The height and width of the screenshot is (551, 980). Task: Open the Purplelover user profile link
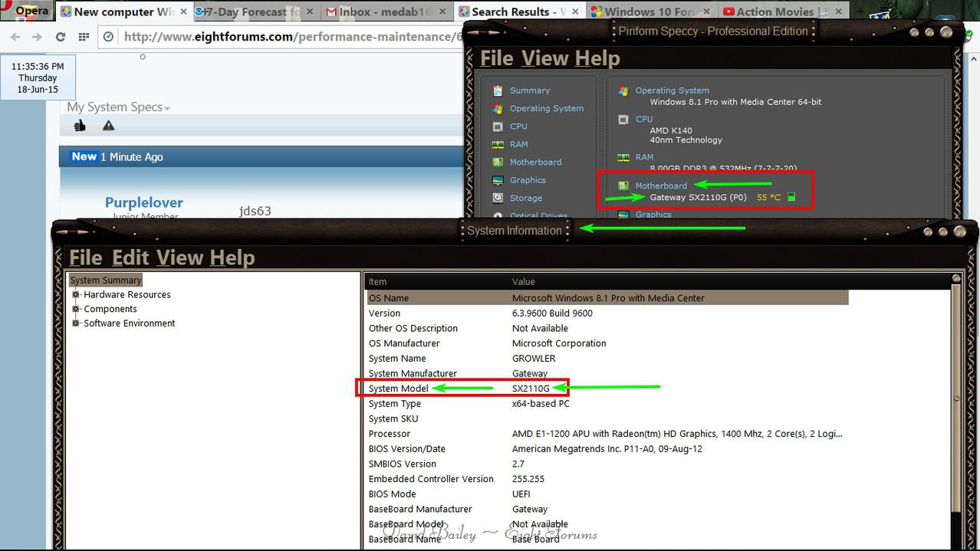tap(144, 202)
